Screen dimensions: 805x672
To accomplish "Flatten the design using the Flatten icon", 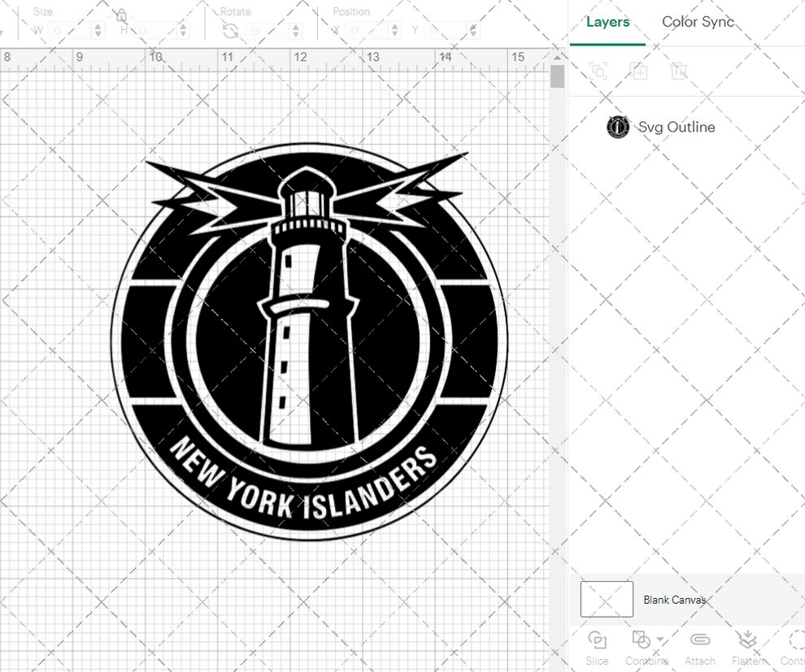I will pyautogui.click(x=748, y=646).
